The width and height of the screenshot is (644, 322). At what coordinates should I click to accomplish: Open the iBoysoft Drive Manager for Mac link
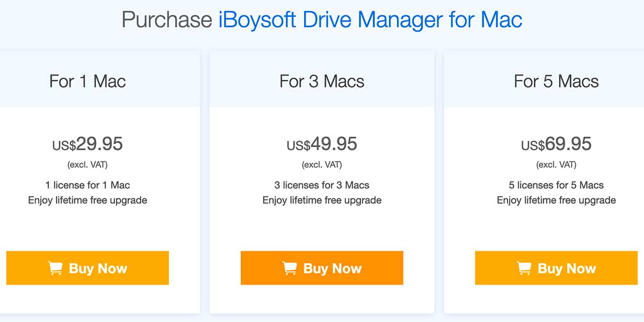pyautogui.click(x=371, y=20)
